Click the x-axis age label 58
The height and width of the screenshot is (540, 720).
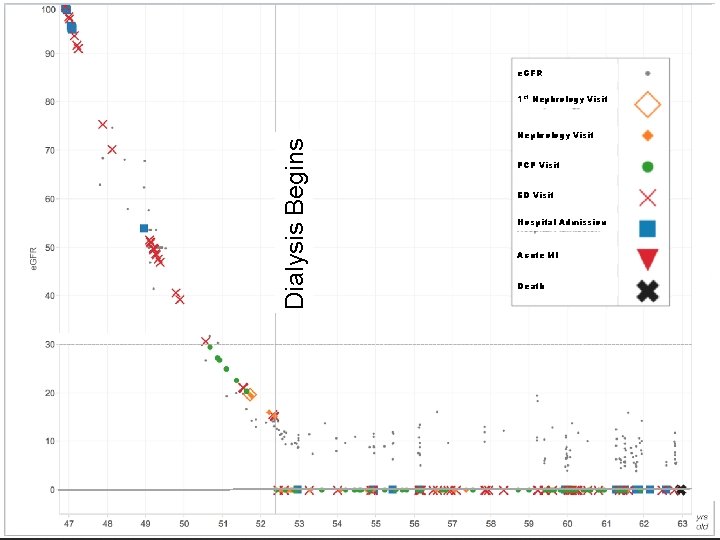490,524
